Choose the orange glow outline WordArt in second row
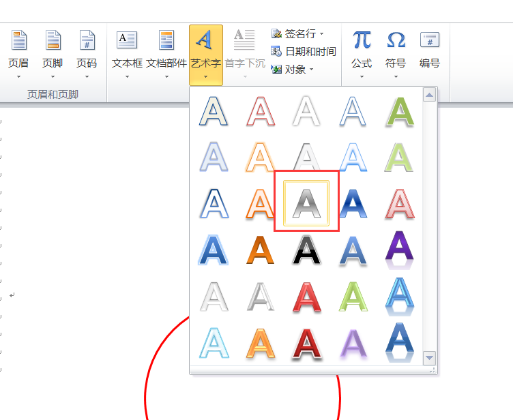This screenshot has width=513, height=420. [260, 157]
